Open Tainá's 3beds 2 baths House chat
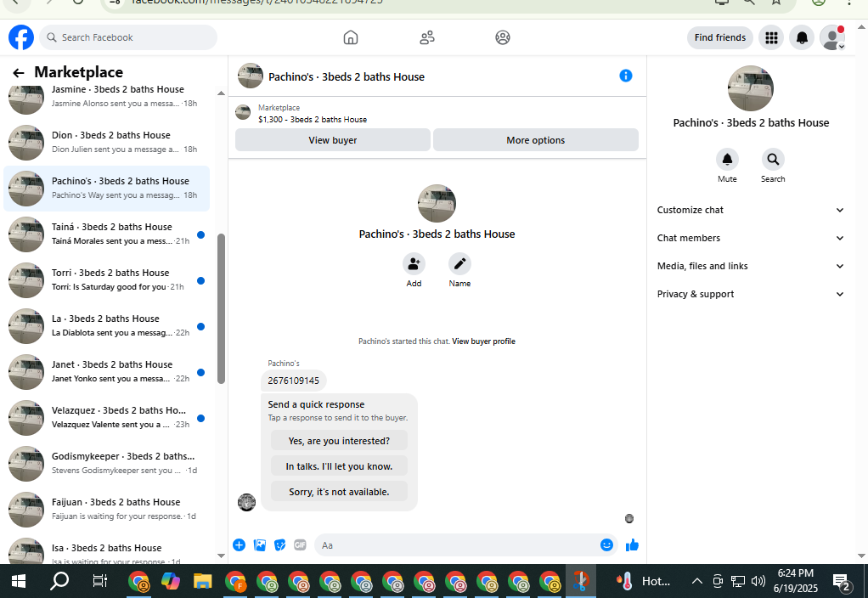 (107, 234)
